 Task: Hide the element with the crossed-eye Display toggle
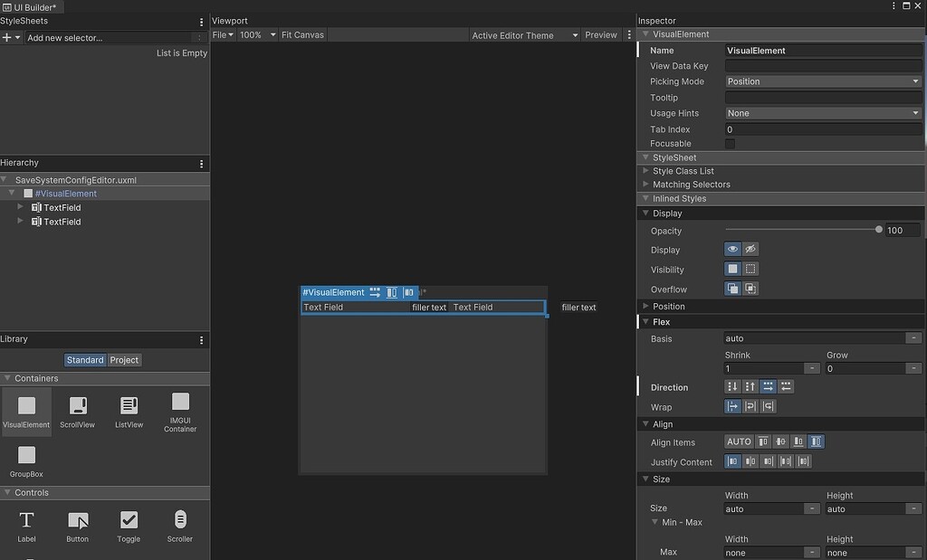pos(750,249)
